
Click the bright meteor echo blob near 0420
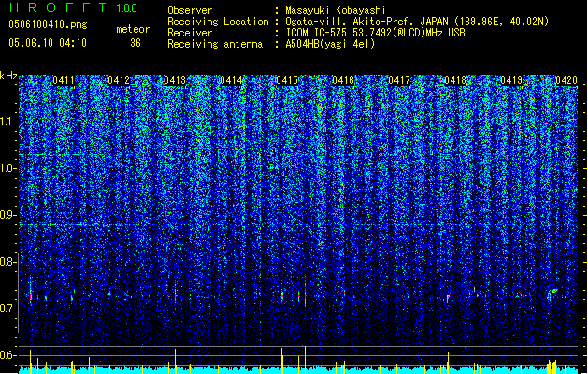click(553, 291)
